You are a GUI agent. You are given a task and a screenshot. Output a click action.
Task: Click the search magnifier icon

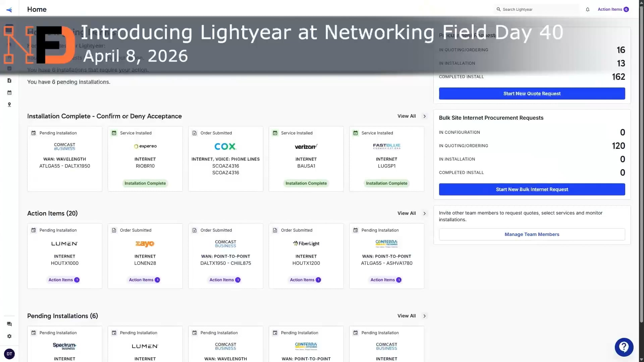tap(499, 9)
